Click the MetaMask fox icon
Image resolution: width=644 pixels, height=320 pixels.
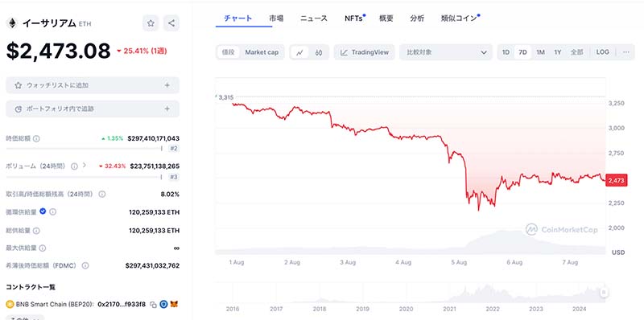coord(175,305)
